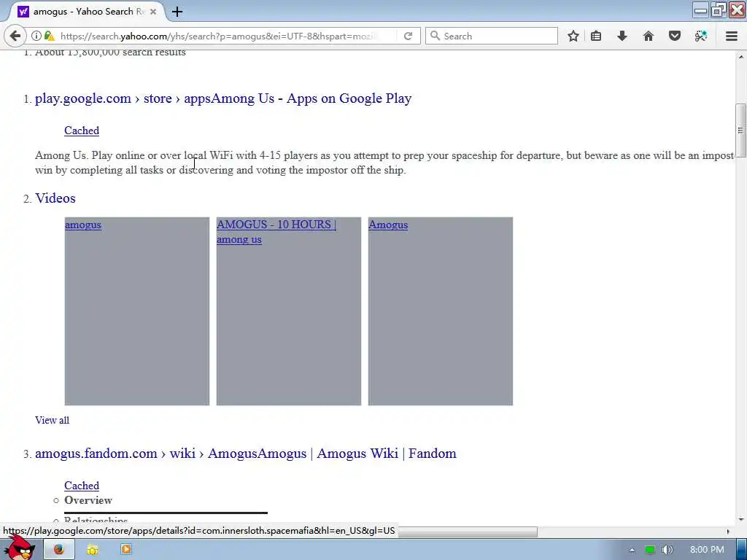
Task: Open the 'Amogus' third video thumbnail
Action: pyautogui.click(x=440, y=311)
